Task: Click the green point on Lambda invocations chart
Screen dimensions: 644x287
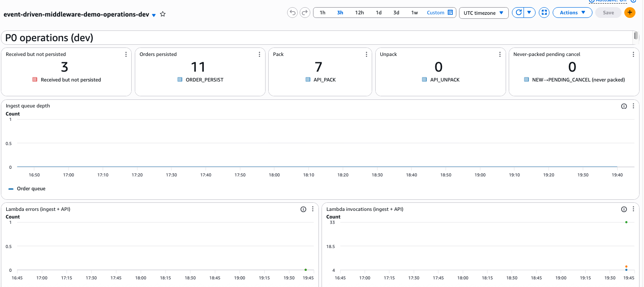Action: click(x=626, y=222)
